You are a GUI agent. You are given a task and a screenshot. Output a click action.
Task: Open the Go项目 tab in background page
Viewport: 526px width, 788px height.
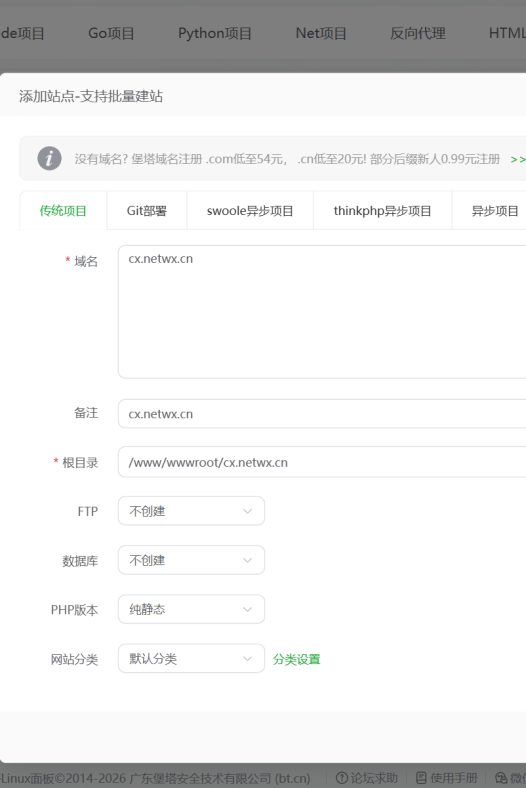[x=111, y=33]
